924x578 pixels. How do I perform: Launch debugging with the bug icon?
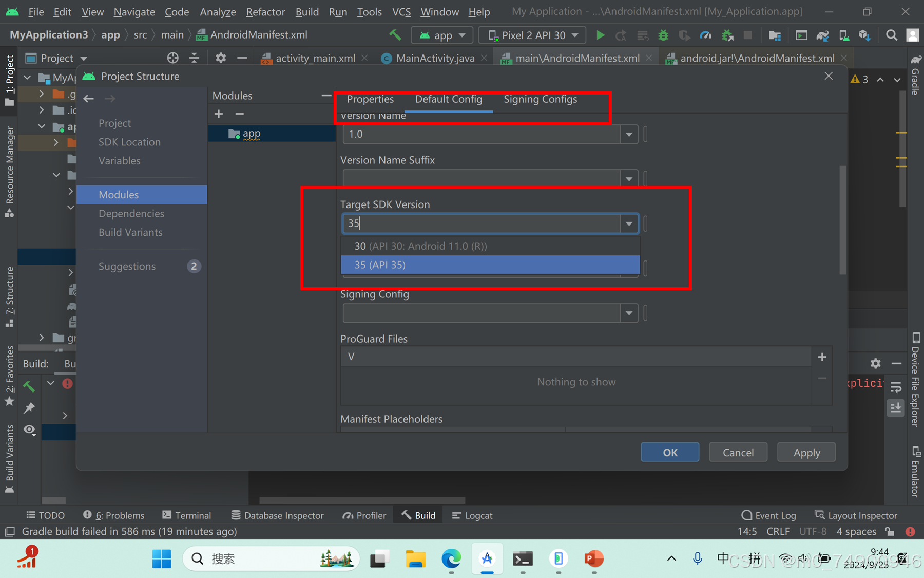pos(663,35)
